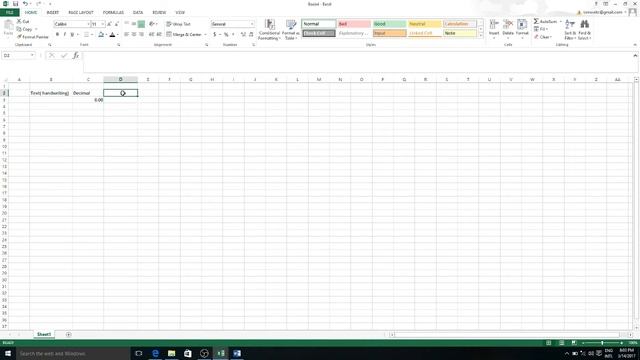The image size is (640, 360).
Task: Click the AutoSum button
Action: [546, 21]
